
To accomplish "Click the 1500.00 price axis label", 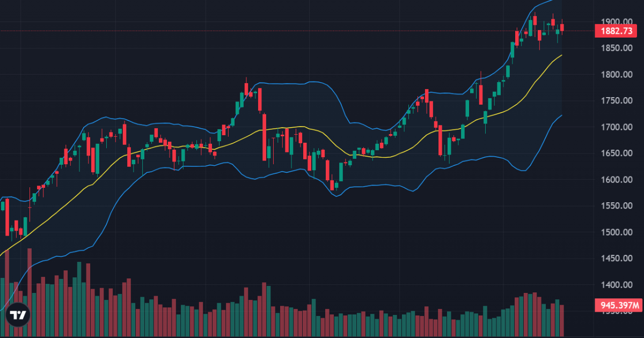I will [616, 232].
